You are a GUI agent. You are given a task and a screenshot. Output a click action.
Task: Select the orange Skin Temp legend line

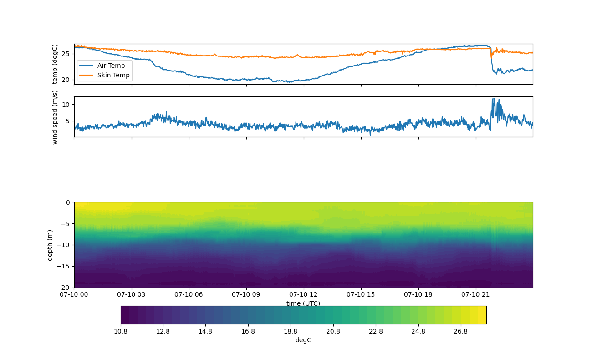pyautogui.click(x=86, y=75)
